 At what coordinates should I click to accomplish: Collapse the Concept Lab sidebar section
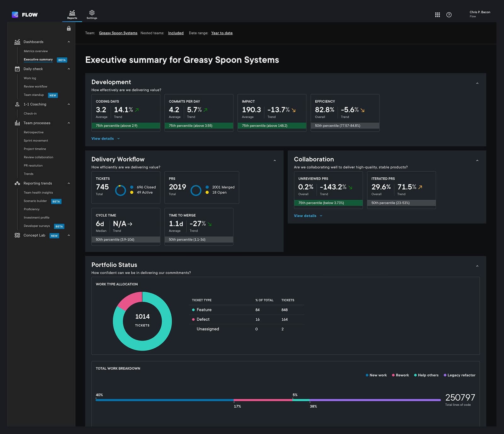pyautogui.click(x=69, y=235)
